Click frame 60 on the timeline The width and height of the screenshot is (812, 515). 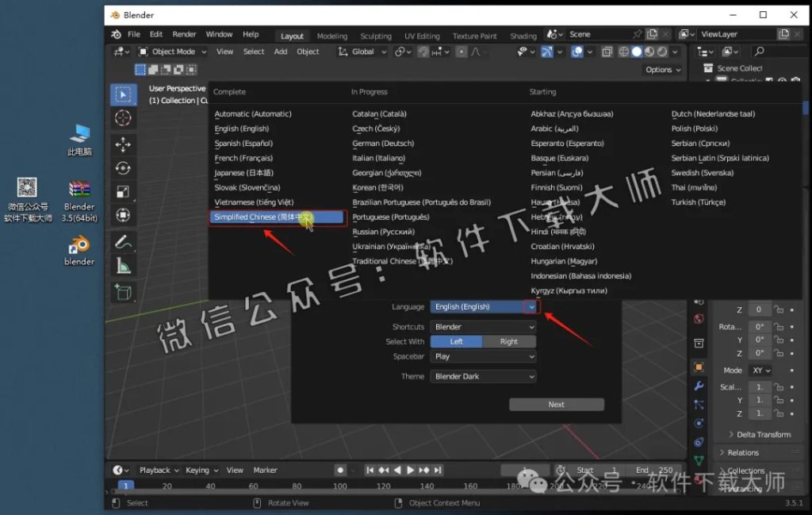click(x=255, y=484)
